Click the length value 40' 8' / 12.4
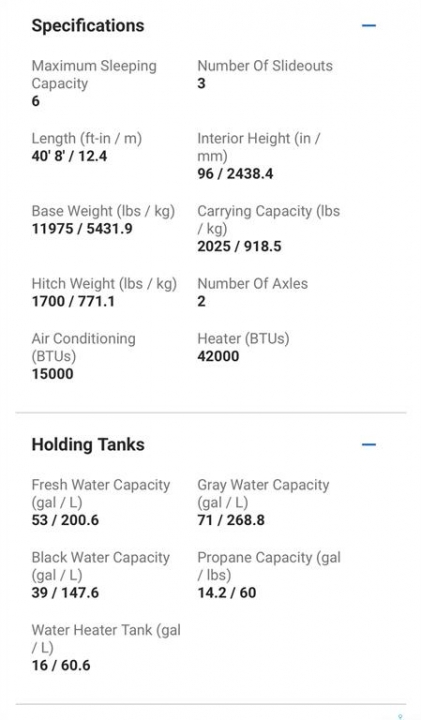 click(69, 156)
